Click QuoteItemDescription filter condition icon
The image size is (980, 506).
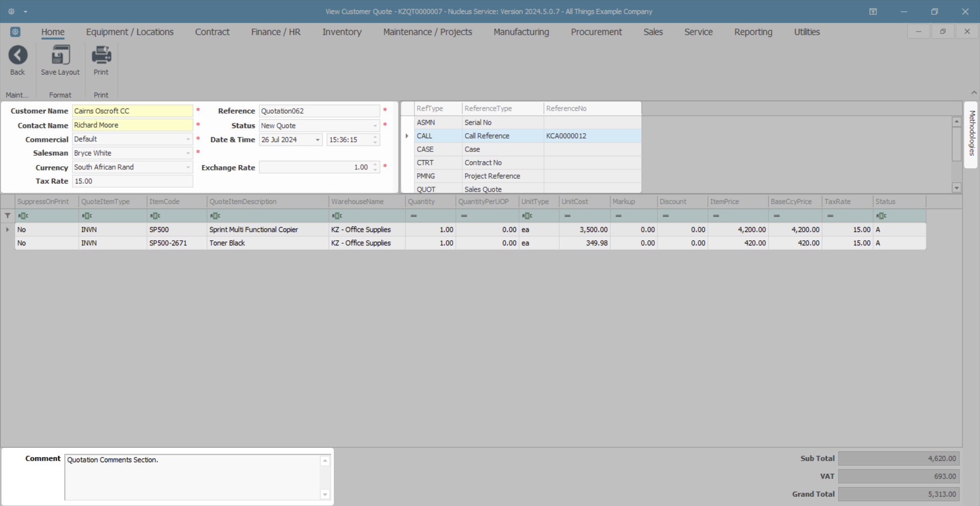pos(215,216)
